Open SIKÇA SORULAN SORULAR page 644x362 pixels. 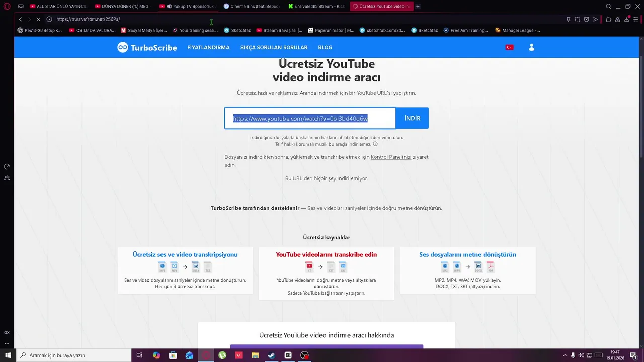tap(274, 47)
